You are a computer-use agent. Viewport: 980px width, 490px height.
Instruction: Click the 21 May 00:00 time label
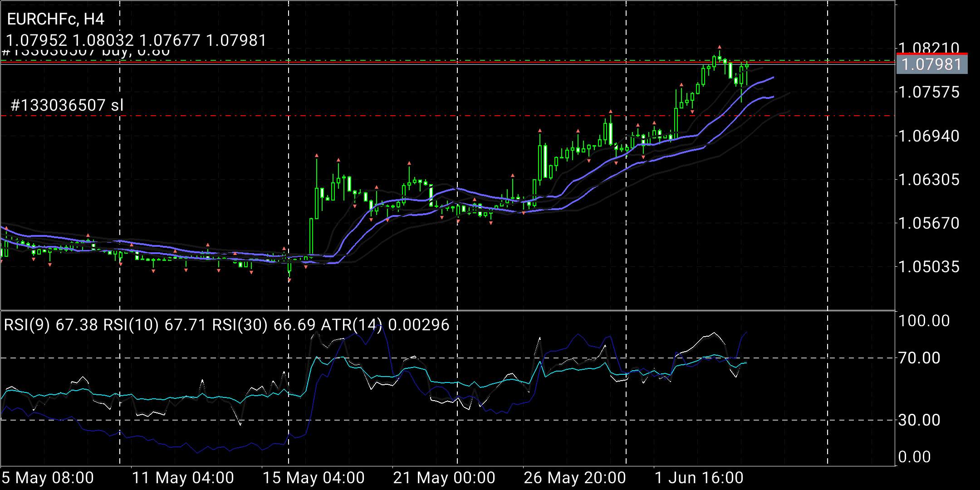click(x=444, y=478)
